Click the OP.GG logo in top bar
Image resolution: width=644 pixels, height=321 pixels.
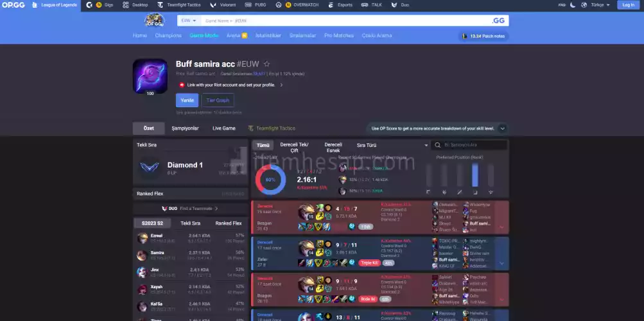(13, 5)
